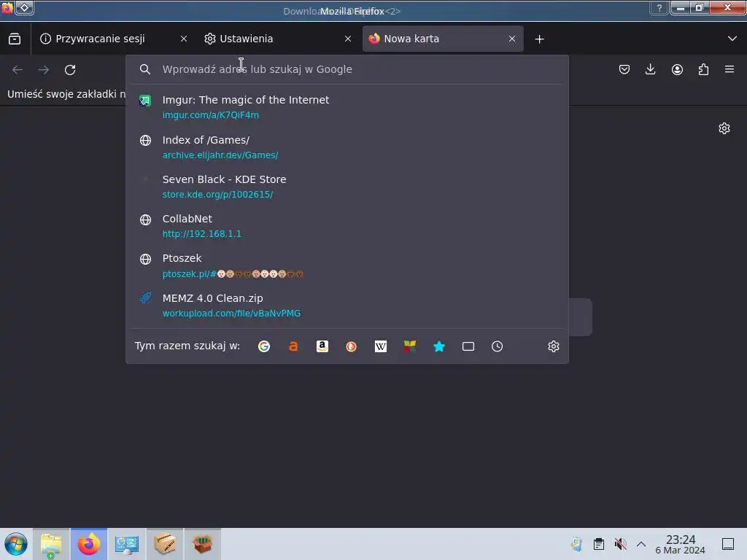The width and height of the screenshot is (747, 560).
Task: Click store.kde.org/p/1002615/ URL text
Action: tap(217, 194)
